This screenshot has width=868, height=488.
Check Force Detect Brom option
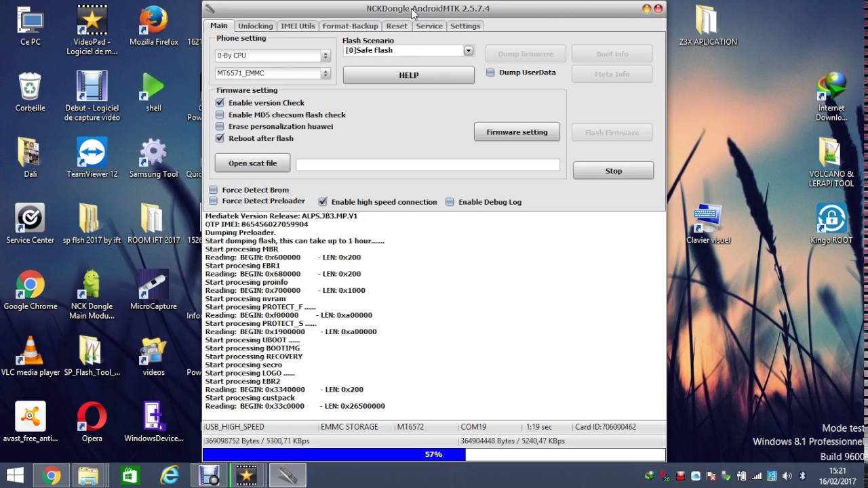click(x=214, y=190)
